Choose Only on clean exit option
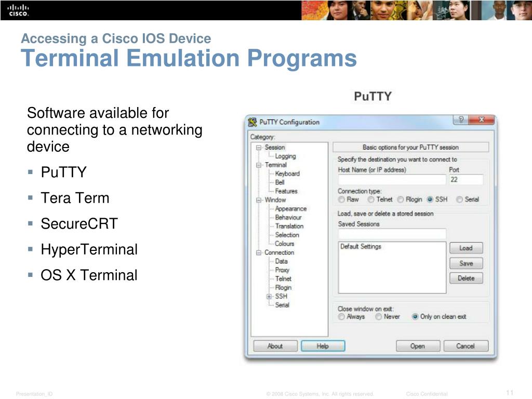 415,316
